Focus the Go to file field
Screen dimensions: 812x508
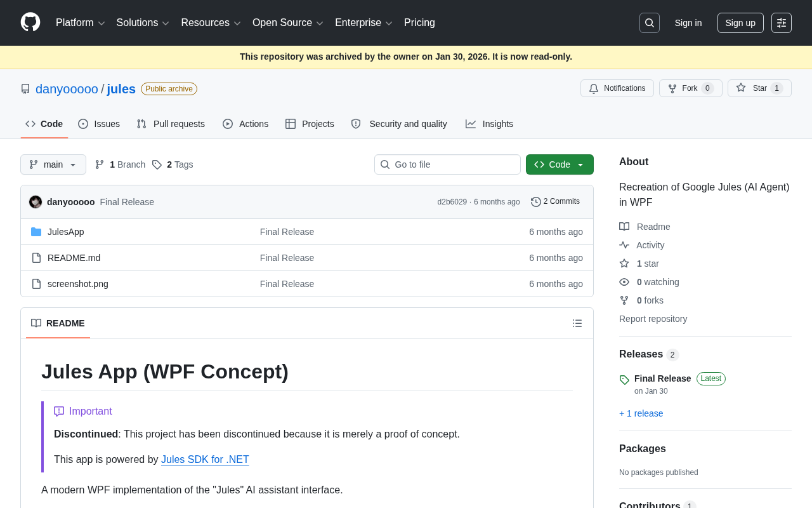click(447, 164)
